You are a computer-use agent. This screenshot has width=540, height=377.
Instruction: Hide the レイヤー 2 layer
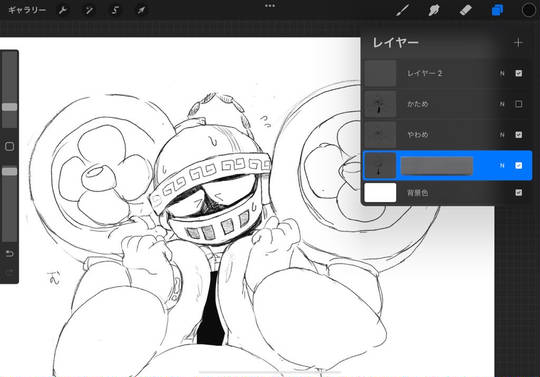[519, 73]
